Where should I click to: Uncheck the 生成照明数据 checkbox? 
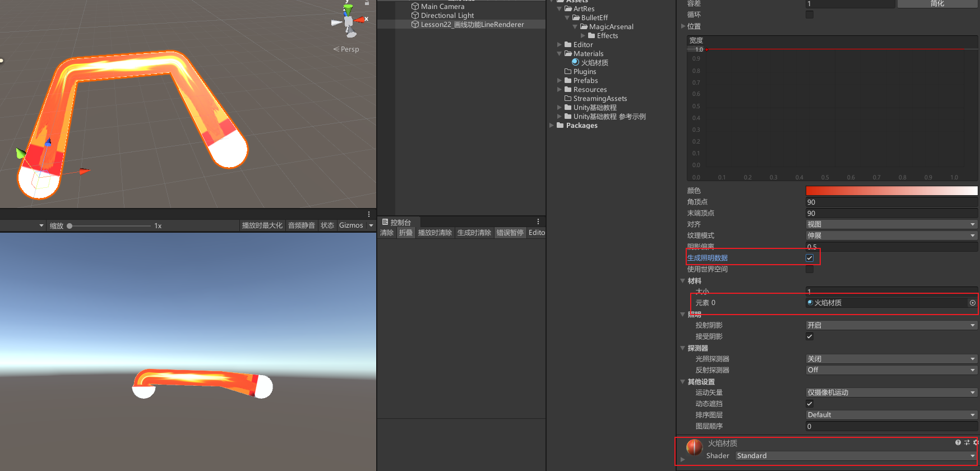(809, 258)
